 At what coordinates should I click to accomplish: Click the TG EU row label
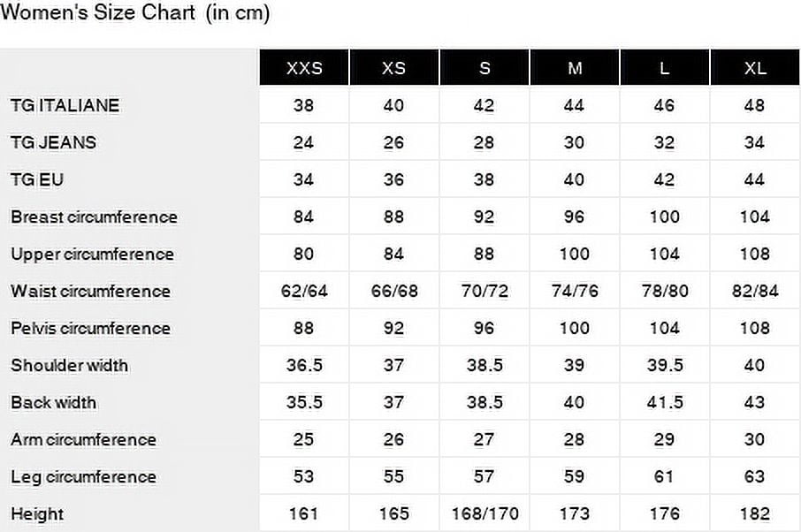pos(37,179)
